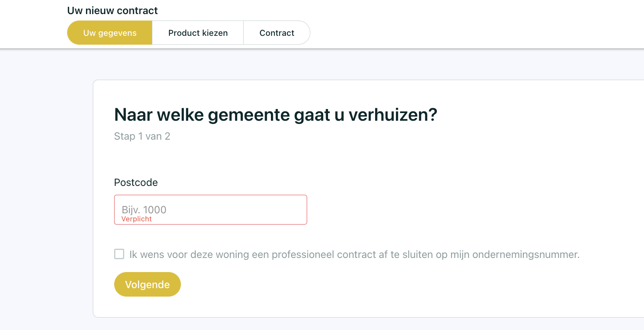Enable the professioneel contract checkbox
644x330 pixels.
pos(119,254)
